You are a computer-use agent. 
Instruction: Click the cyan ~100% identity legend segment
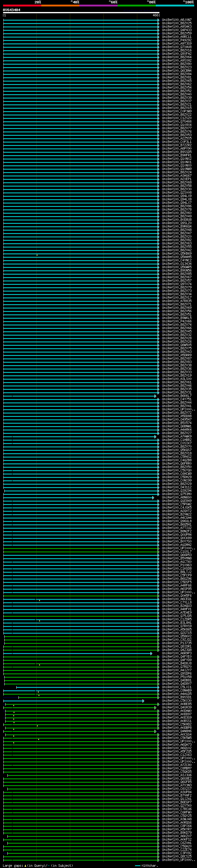tap(175, 6)
